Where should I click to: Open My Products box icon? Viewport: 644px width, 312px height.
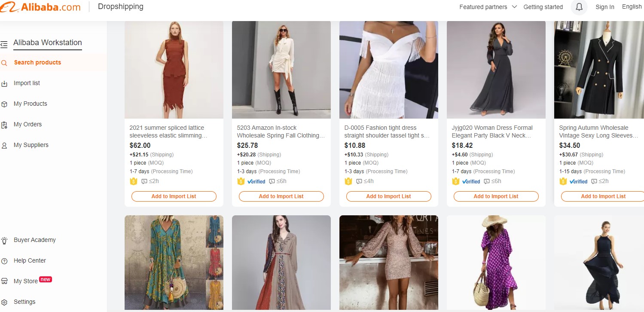click(x=4, y=104)
